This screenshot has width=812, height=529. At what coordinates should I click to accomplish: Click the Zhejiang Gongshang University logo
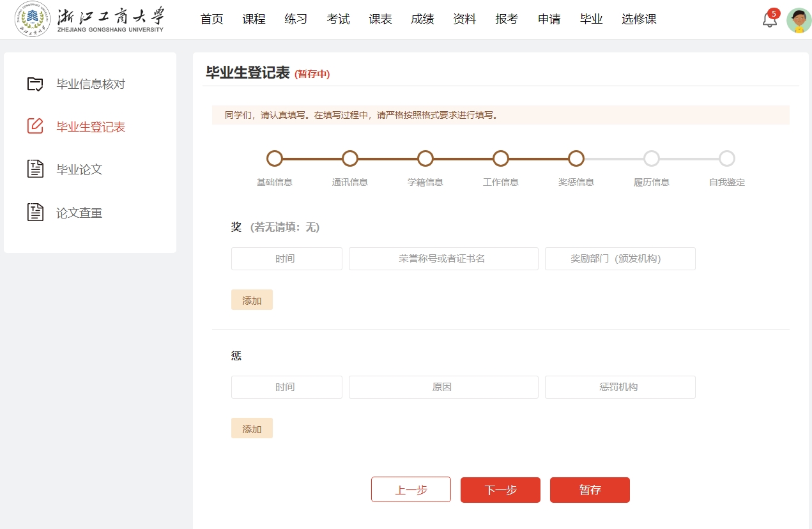click(89, 20)
